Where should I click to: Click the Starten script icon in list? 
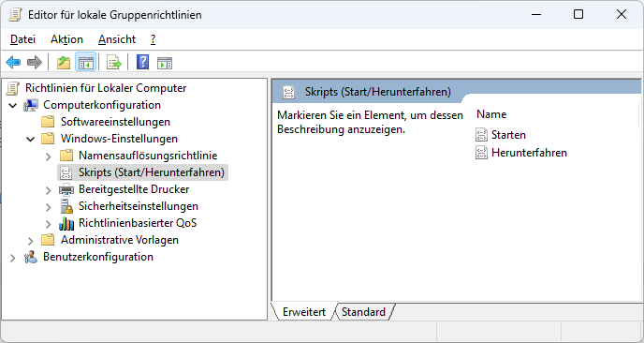(x=481, y=135)
